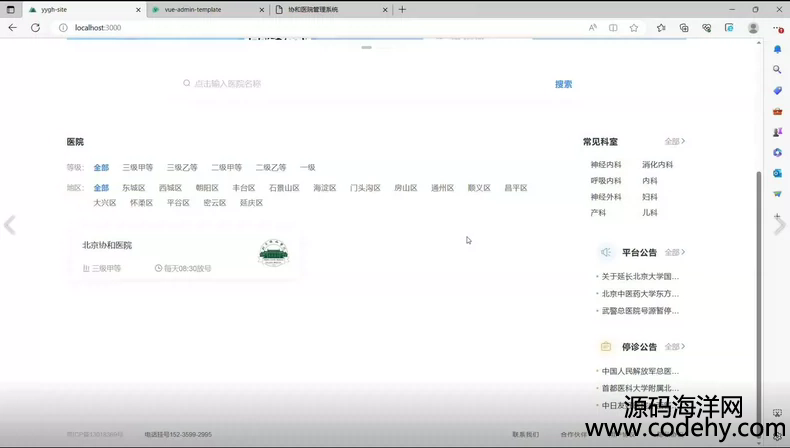Click the browser back arrow
Image resolution: width=790 pixels, height=448 pixels.
(x=13, y=28)
